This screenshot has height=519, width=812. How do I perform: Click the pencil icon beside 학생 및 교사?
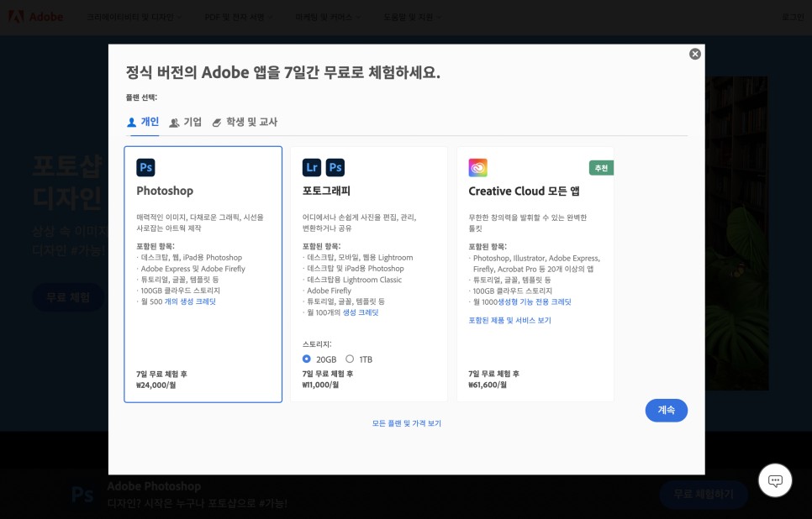point(217,123)
